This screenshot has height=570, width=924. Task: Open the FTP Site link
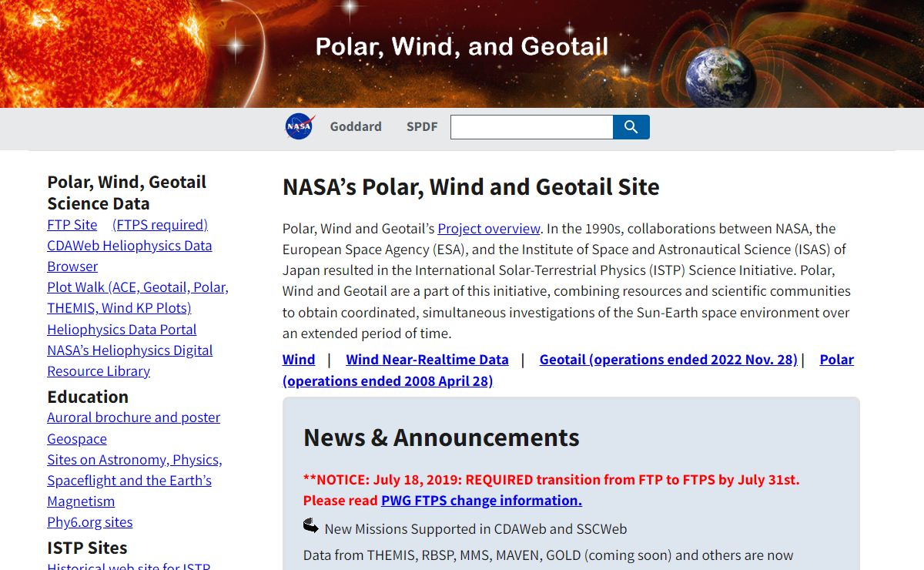tap(72, 225)
